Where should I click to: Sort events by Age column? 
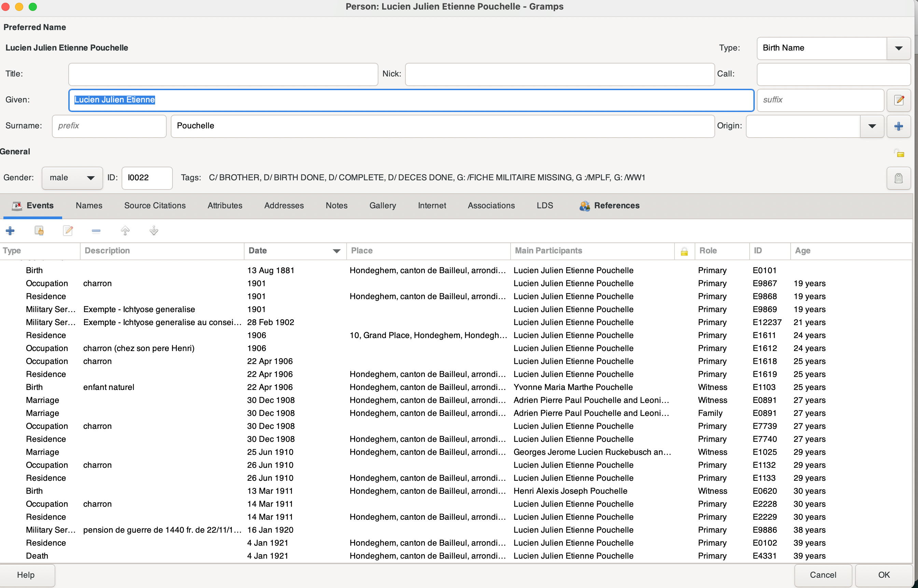coord(851,251)
